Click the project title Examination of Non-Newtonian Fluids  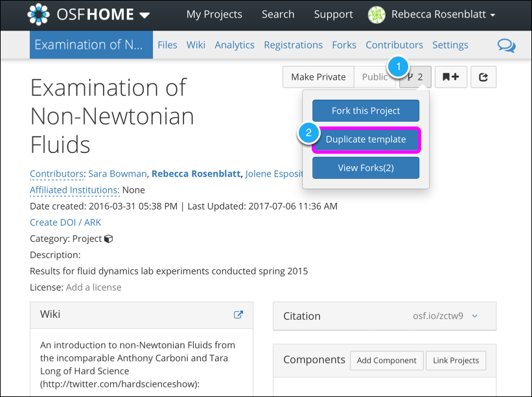[x=112, y=116]
